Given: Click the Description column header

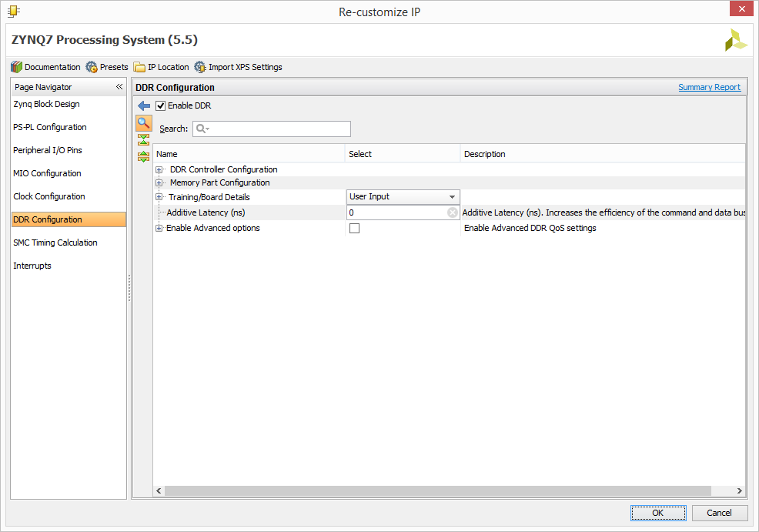Looking at the screenshot, I should coord(603,154).
